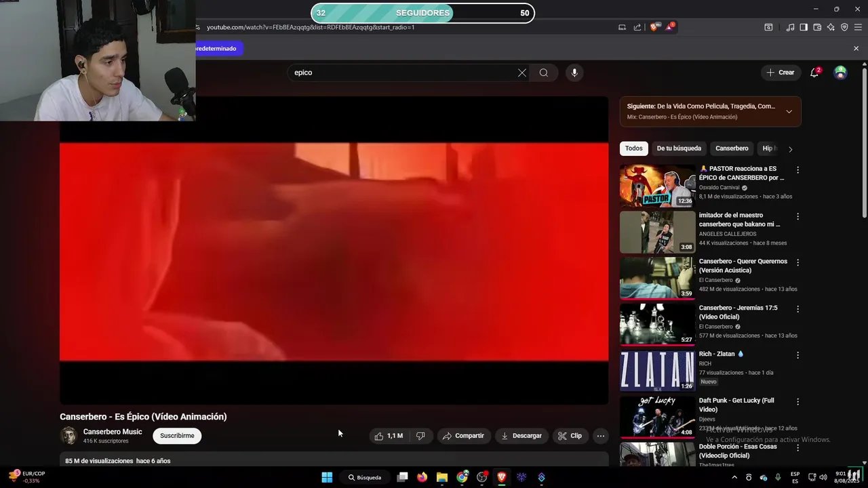Launch Firefox from the taskbar

[422, 477]
